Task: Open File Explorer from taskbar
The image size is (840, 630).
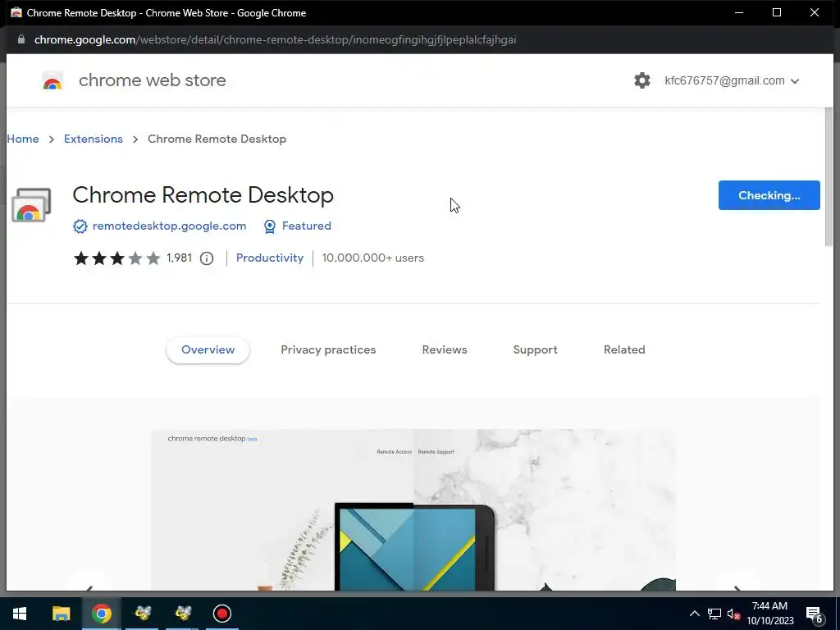Action: click(61, 614)
